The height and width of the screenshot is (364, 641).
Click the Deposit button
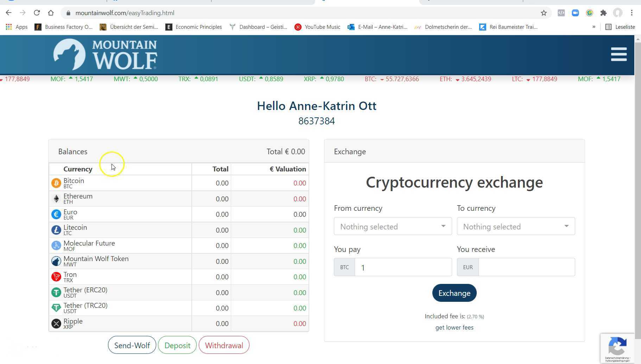click(177, 345)
